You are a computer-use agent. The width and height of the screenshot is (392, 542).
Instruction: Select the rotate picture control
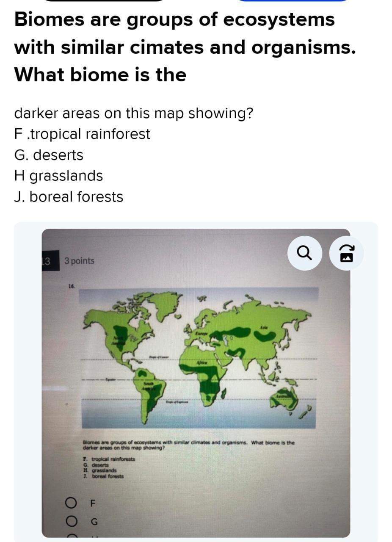click(346, 253)
